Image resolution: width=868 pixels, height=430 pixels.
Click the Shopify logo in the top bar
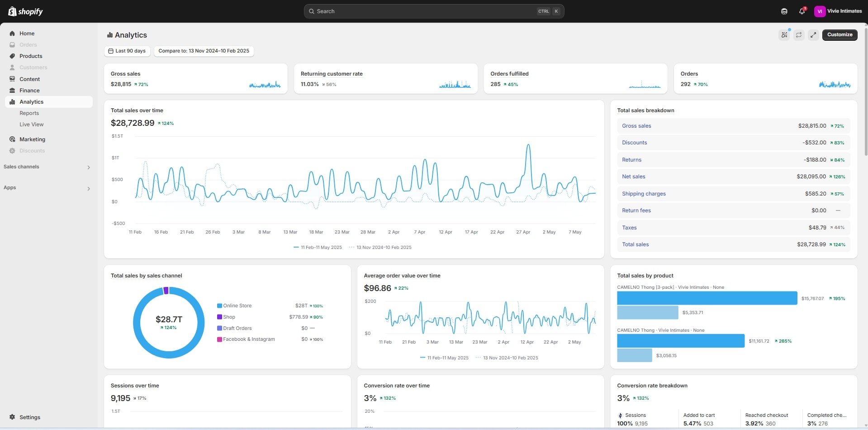pos(25,11)
